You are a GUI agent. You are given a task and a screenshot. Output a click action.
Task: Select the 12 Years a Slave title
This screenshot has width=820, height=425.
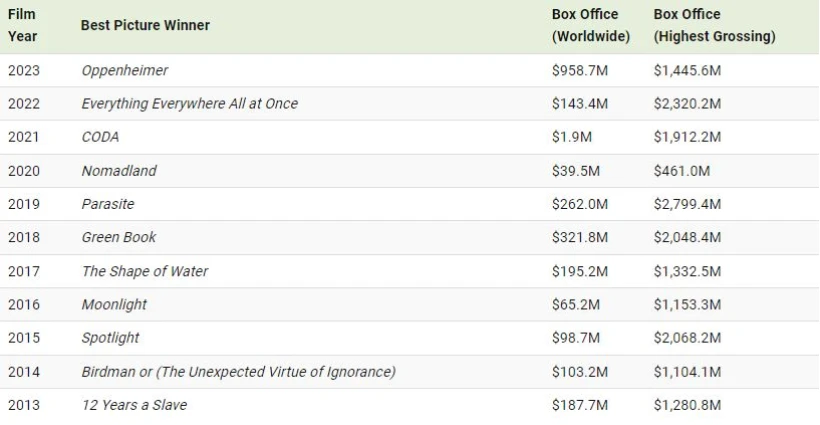[x=134, y=404]
